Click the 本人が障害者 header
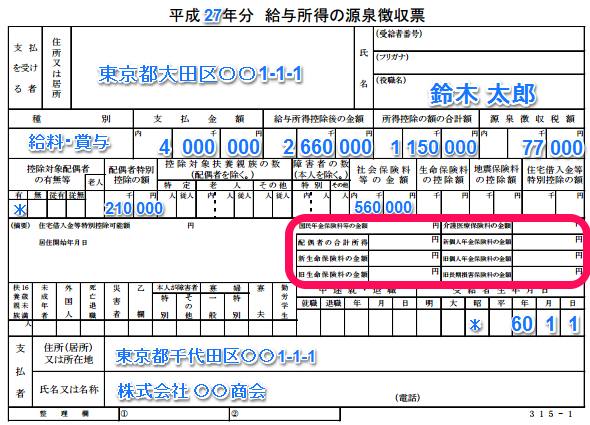Viewport: 590px width, 425px height. [177, 288]
